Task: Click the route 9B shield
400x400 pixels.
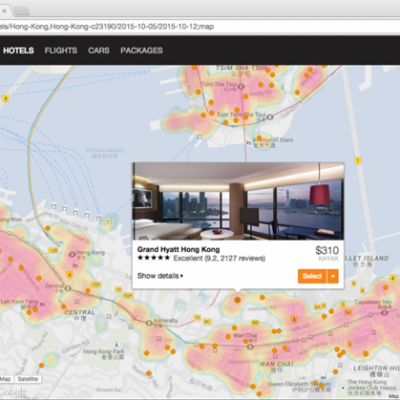Action: pos(255,322)
